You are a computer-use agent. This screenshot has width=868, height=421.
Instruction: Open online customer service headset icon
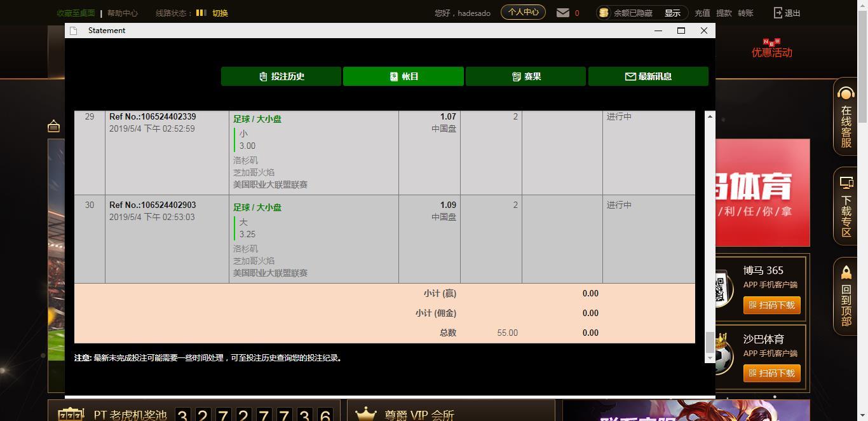tap(846, 93)
